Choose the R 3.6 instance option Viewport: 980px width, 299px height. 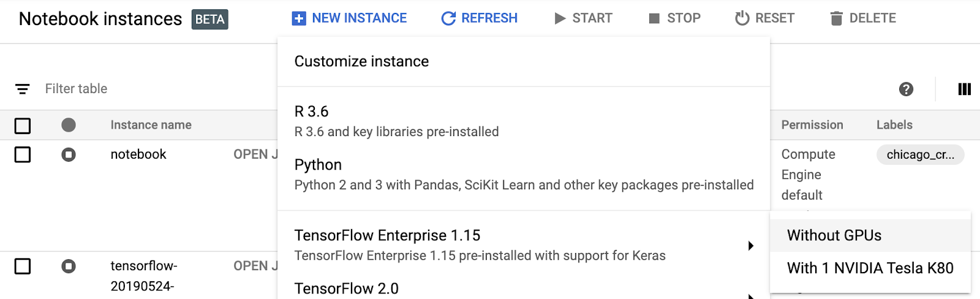click(x=396, y=121)
